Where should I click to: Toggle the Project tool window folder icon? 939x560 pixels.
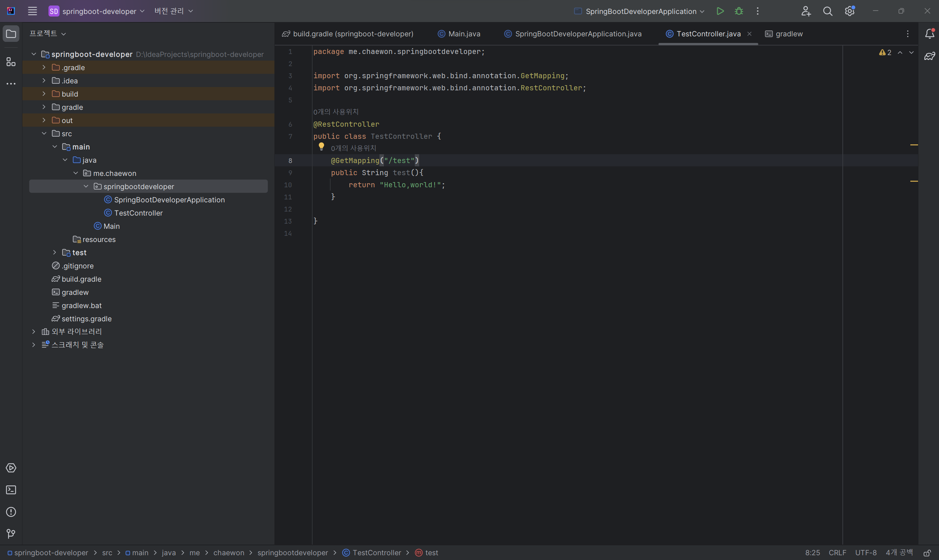pos(11,33)
